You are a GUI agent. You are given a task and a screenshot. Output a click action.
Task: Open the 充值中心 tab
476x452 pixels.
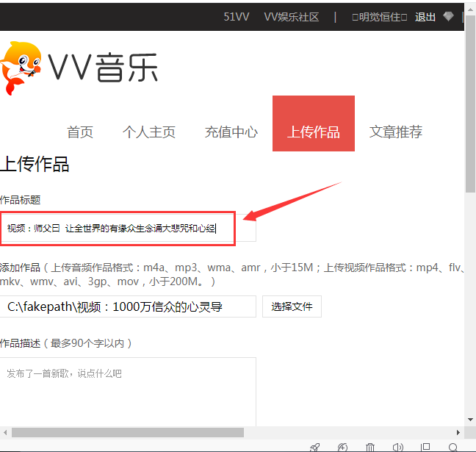point(231,132)
